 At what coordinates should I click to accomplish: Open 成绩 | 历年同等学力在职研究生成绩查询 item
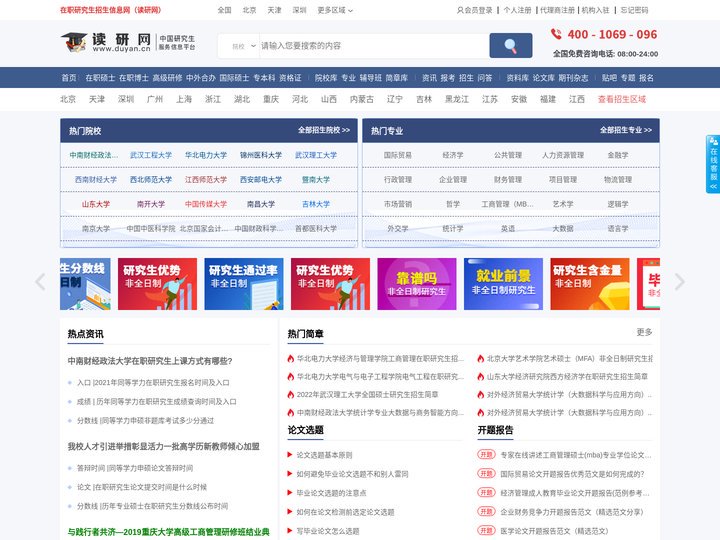tap(157, 401)
